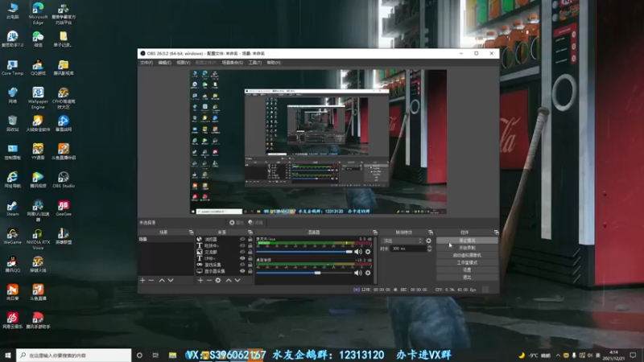Toggle visibility eye of 游戏采集 source
Image resolution: width=644 pixels, height=362 pixels.
[x=242, y=265]
